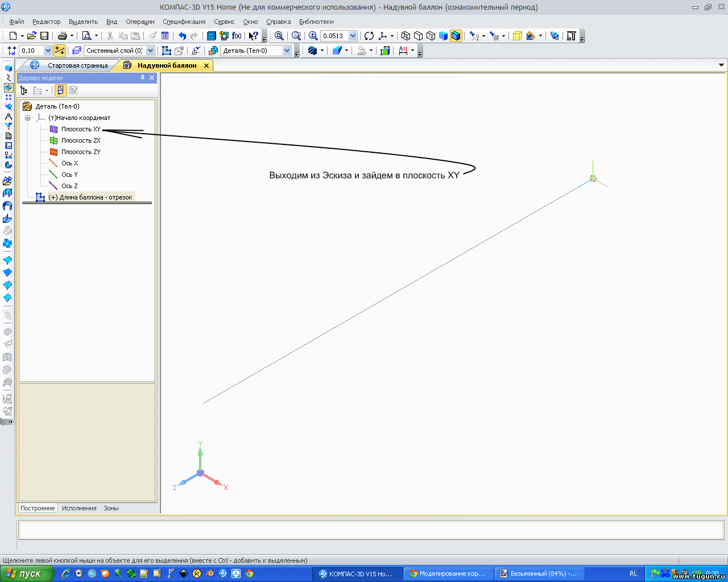Open a file with the folder icon

point(32,36)
